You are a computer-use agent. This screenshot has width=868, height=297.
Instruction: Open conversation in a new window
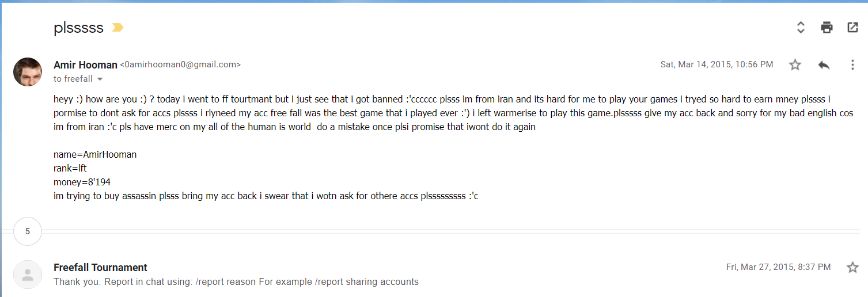pos(852,27)
